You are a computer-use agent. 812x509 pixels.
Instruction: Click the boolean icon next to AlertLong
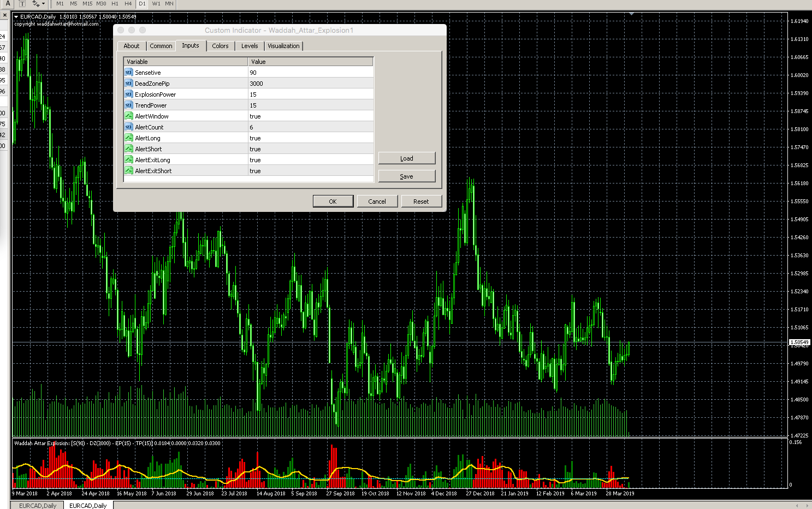129,138
